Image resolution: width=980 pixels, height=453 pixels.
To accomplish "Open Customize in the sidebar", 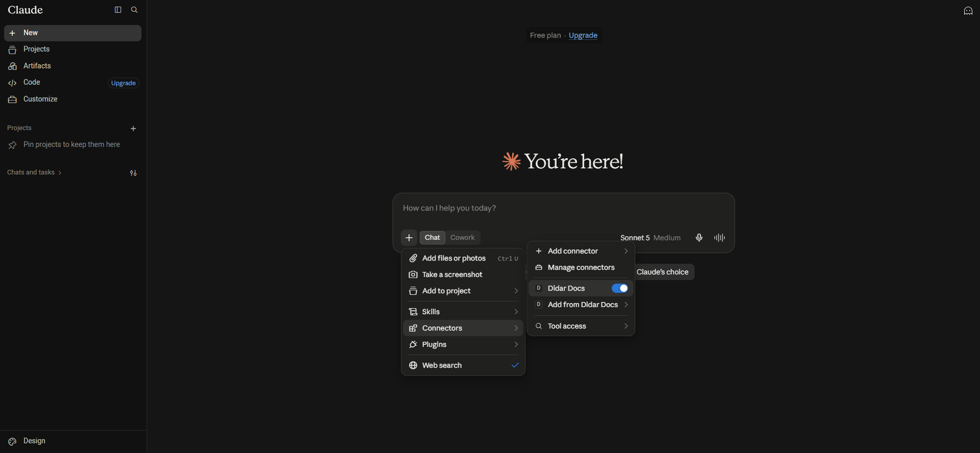I will [73, 99].
